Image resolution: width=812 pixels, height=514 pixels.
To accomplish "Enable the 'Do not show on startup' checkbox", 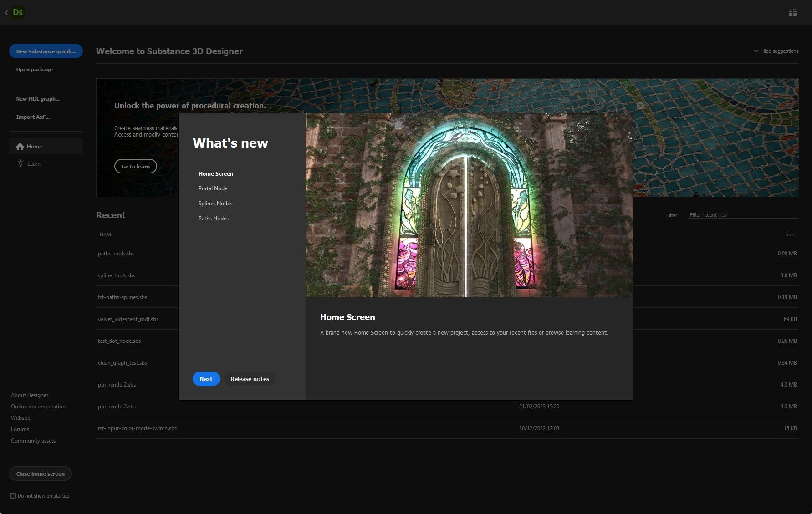I will click(14, 496).
